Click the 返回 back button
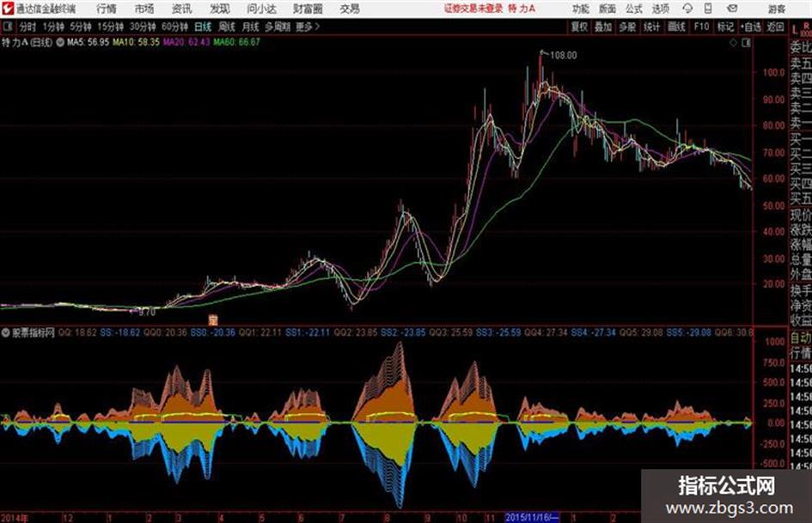The image size is (812, 523). pyautogui.click(x=775, y=27)
